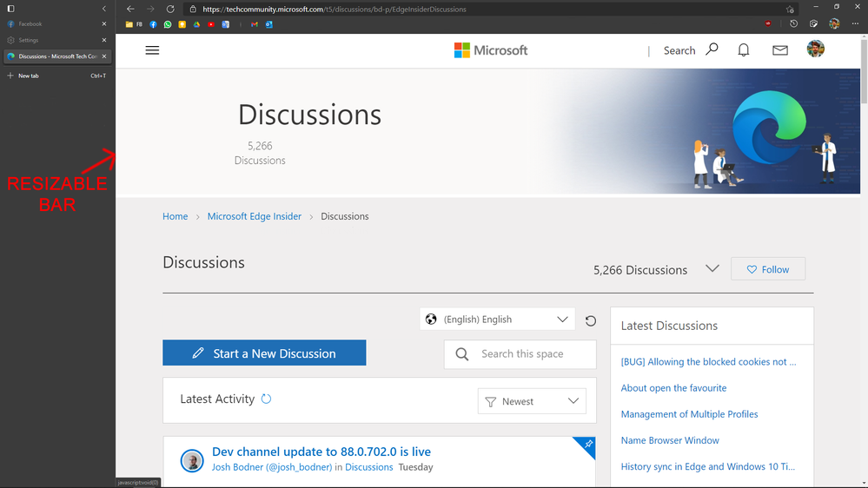Open the Newest filter dropdown

[x=532, y=401]
